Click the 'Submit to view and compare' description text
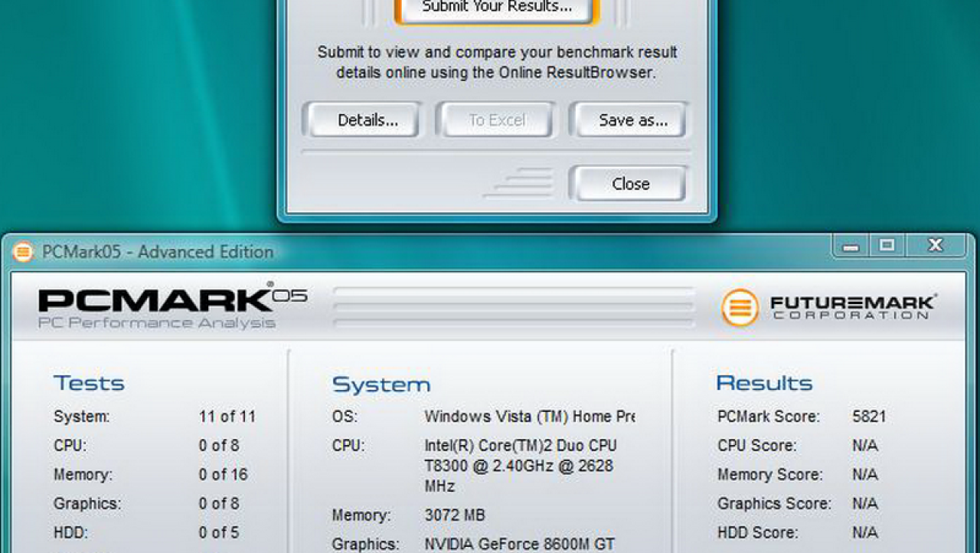This screenshot has height=553, width=980. pos(497,63)
